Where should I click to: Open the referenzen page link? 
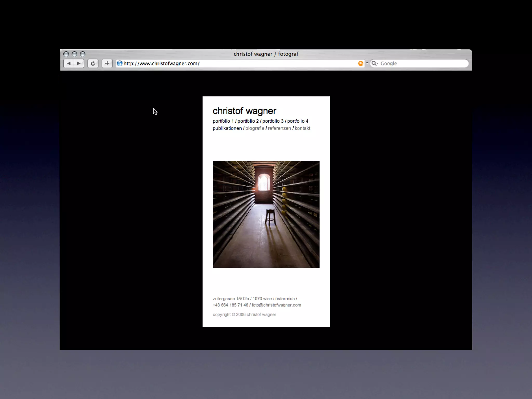point(279,128)
